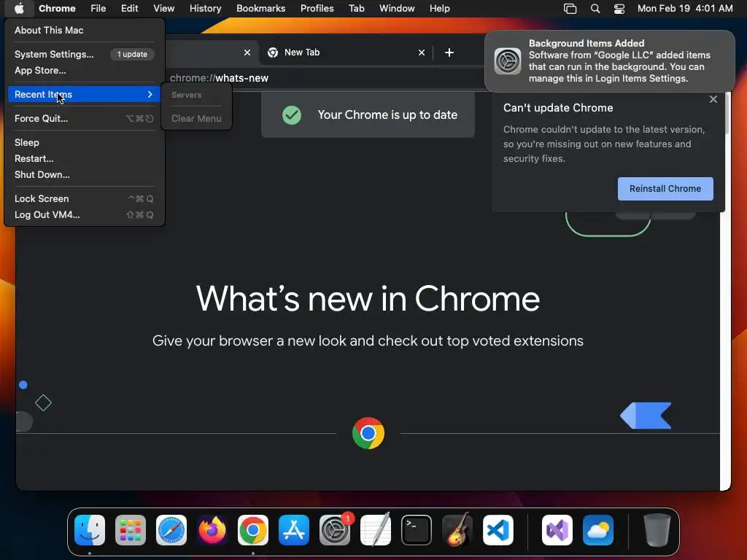Image resolution: width=747 pixels, height=560 pixels.
Task: Click the Background Items Added notification
Action: point(609,61)
